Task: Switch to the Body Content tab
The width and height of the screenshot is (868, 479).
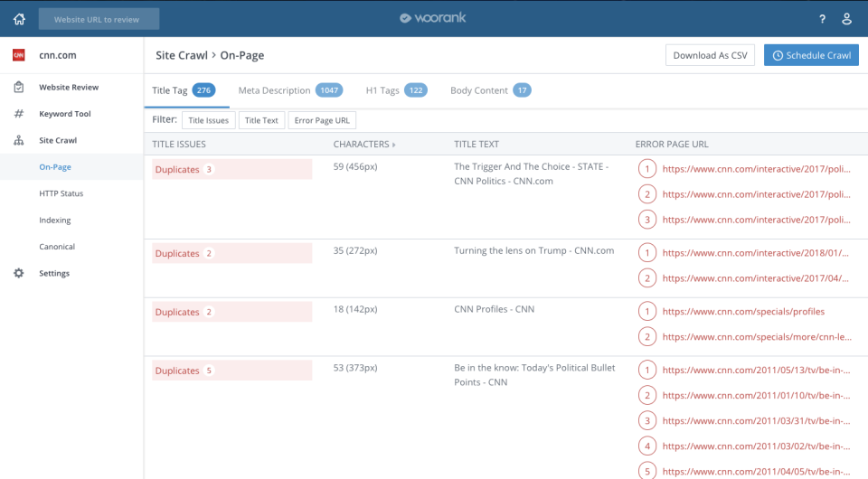Action: click(490, 90)
